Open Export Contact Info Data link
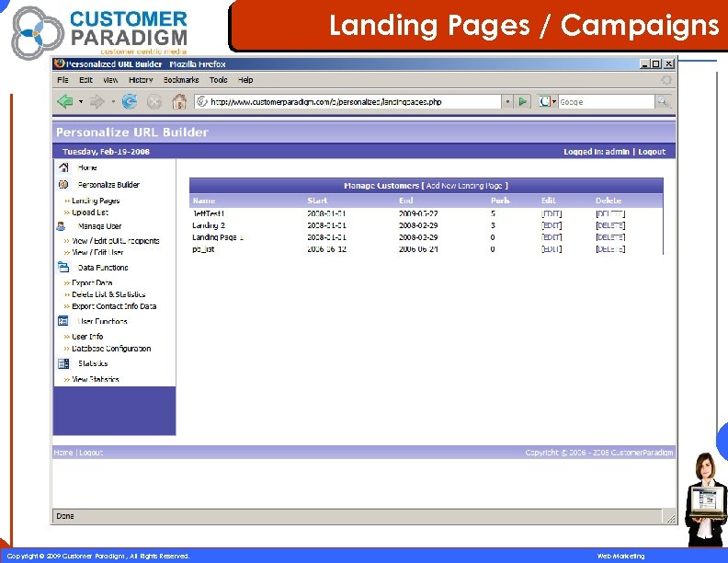728x563 pixels. pos(114,306)
